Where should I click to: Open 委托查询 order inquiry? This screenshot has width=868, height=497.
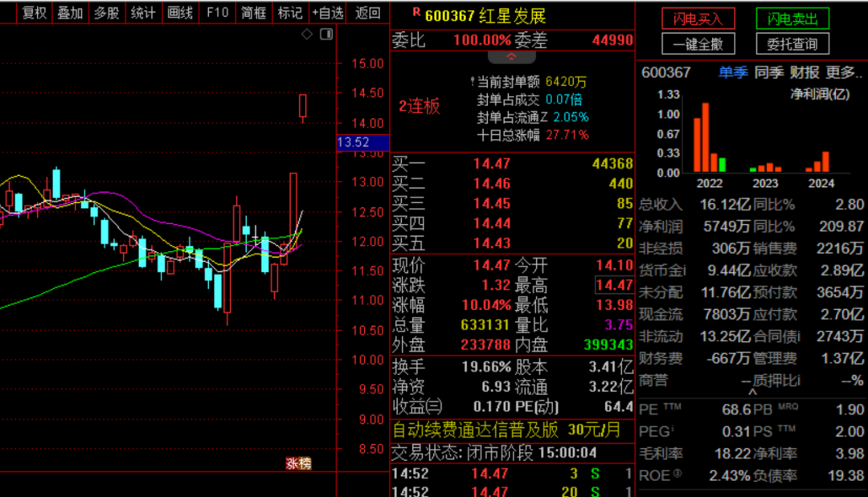coord(792,44)
